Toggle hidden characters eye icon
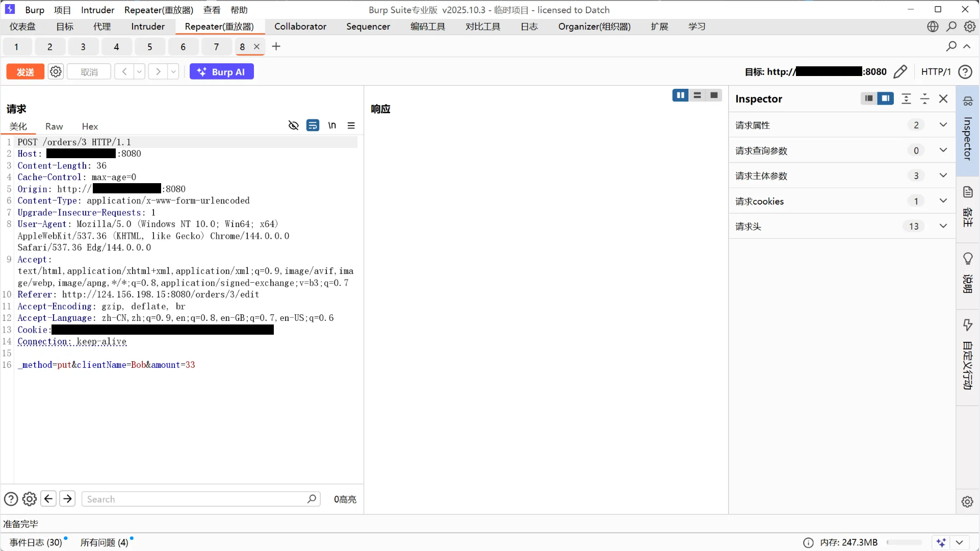 click(293, 126)
